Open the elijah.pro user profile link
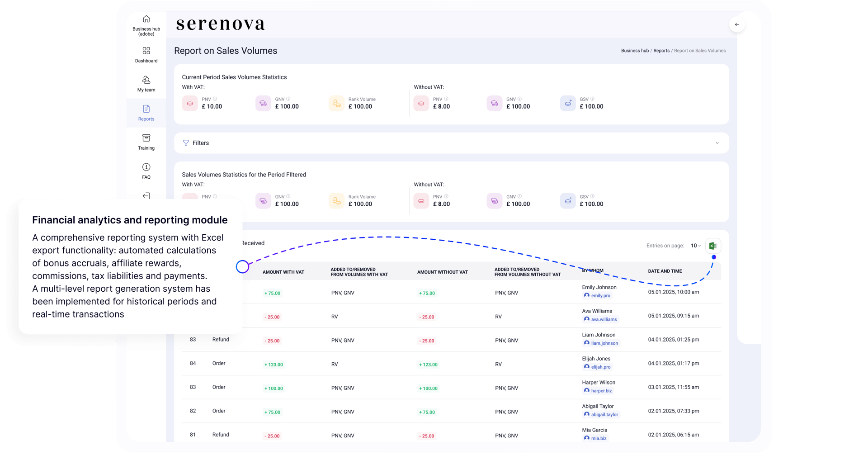The width and height of the screenshot is (868, 460). pos(597,367)
